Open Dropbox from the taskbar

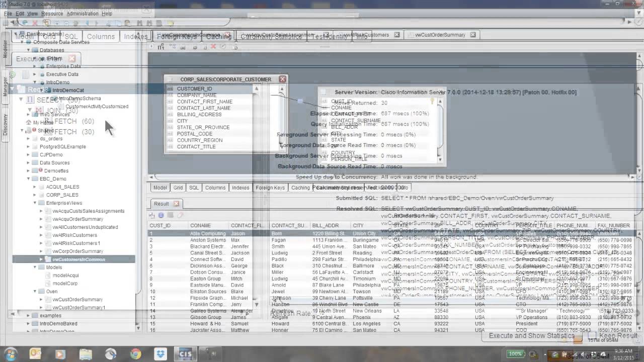point(161,354)
